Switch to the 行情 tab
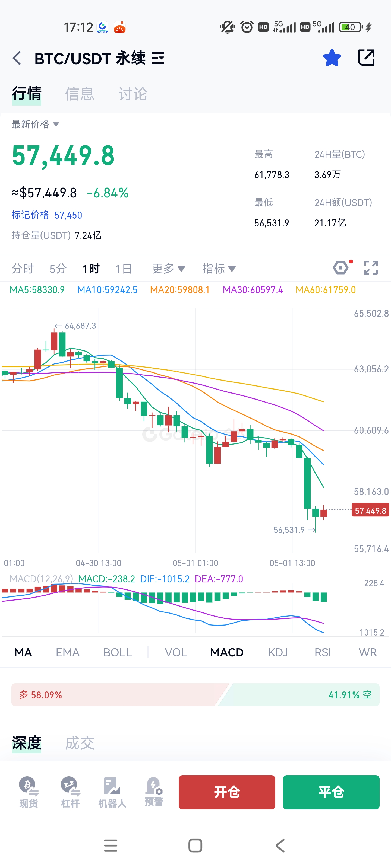This screenshot has height=868, width=391. click(x=27, y=94)
